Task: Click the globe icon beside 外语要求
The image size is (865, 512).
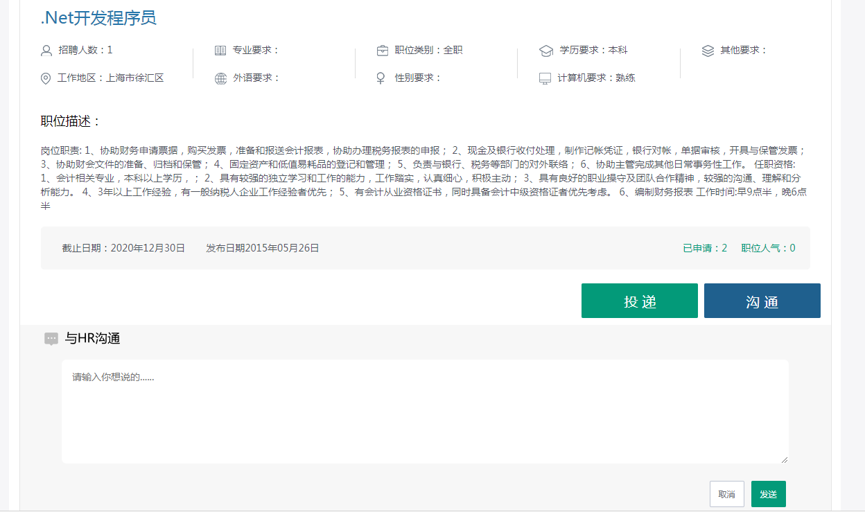Action: (220, 78)
